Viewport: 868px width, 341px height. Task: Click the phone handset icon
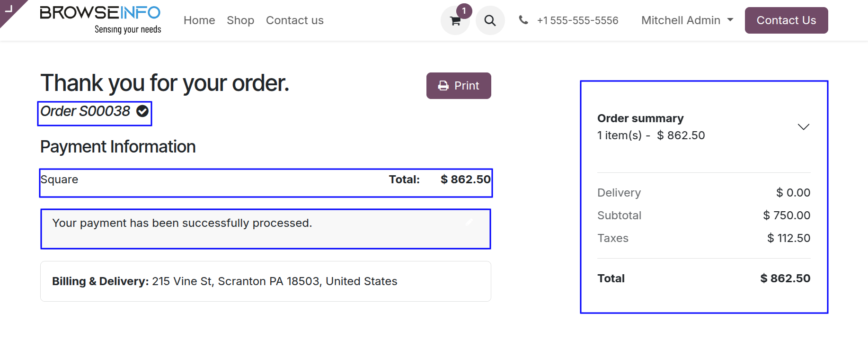click(x=523, y=20)
